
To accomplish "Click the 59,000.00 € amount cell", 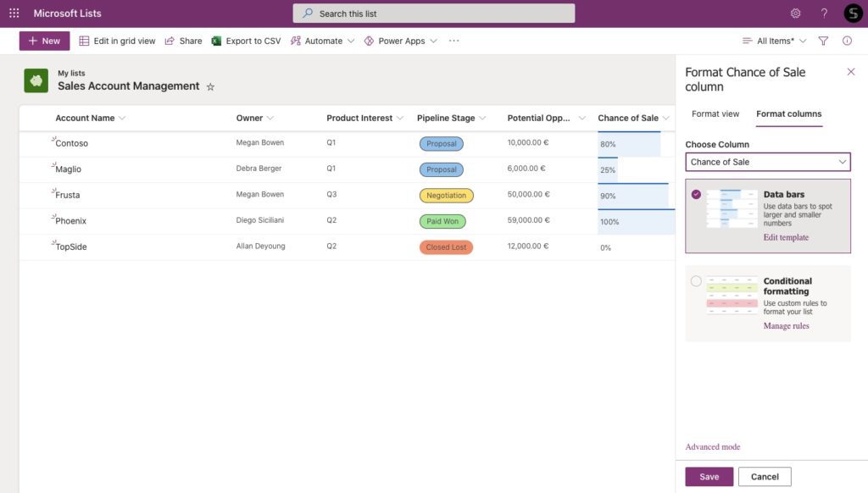I will (528, 220).
